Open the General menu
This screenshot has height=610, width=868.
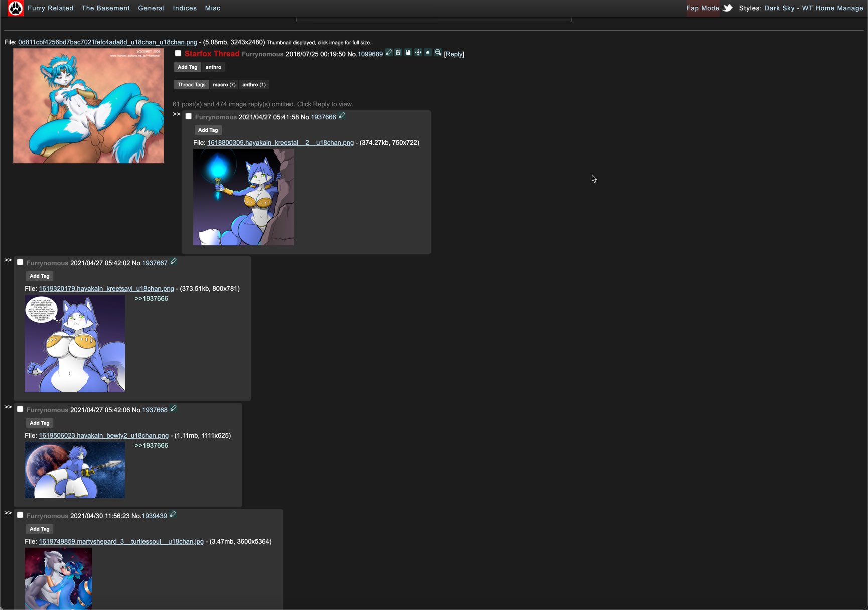(x=152, y=8)
